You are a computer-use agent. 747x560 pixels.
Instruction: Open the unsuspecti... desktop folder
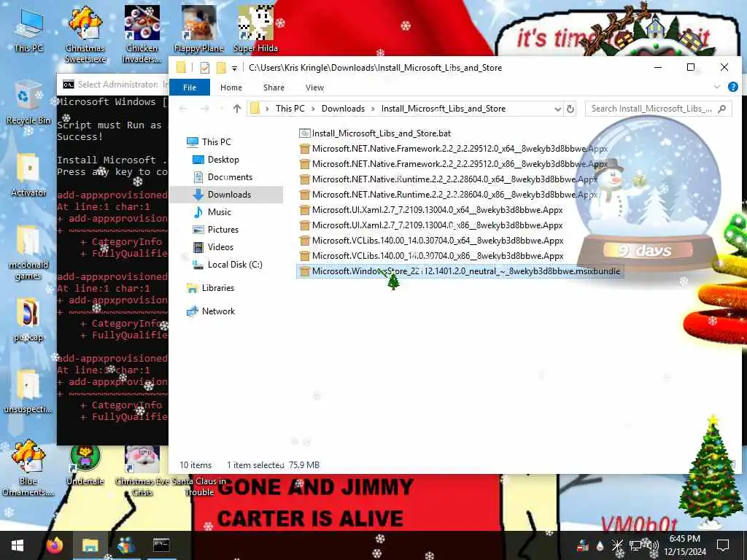28,392
